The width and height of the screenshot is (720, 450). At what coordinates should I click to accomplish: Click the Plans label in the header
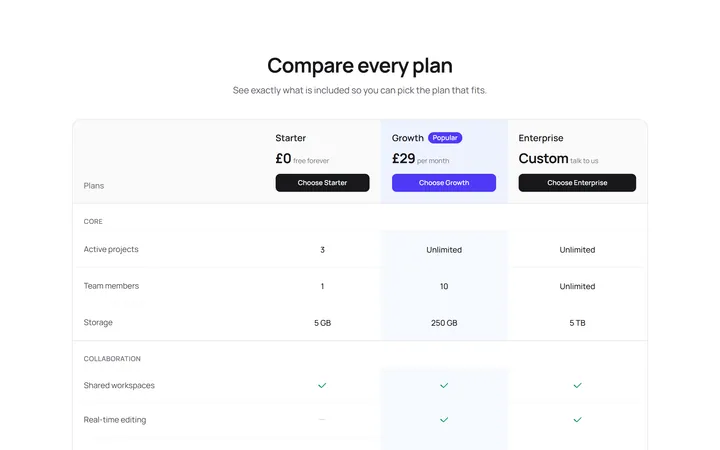[94, 186]
